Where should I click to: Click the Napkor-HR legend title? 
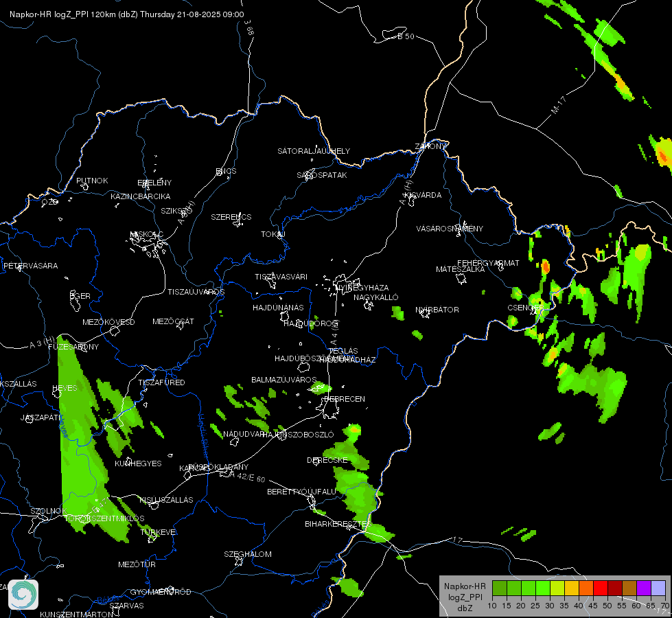465,586
